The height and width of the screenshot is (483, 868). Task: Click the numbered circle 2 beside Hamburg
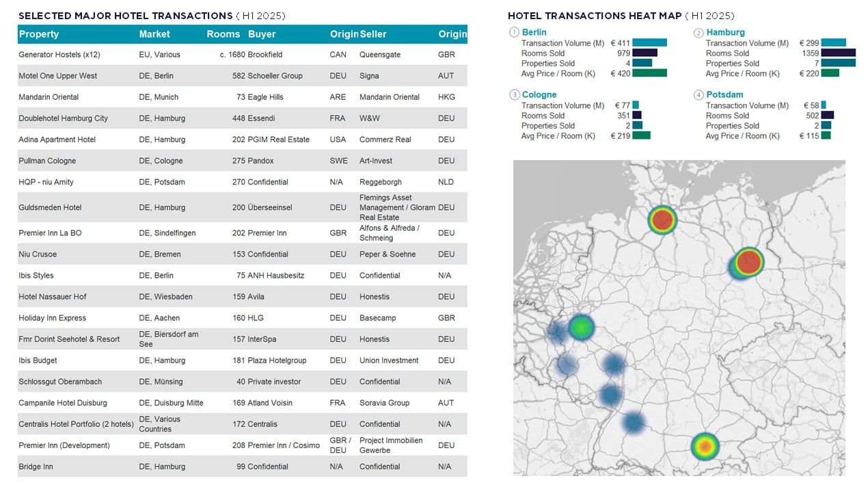(x=699, y=33)
